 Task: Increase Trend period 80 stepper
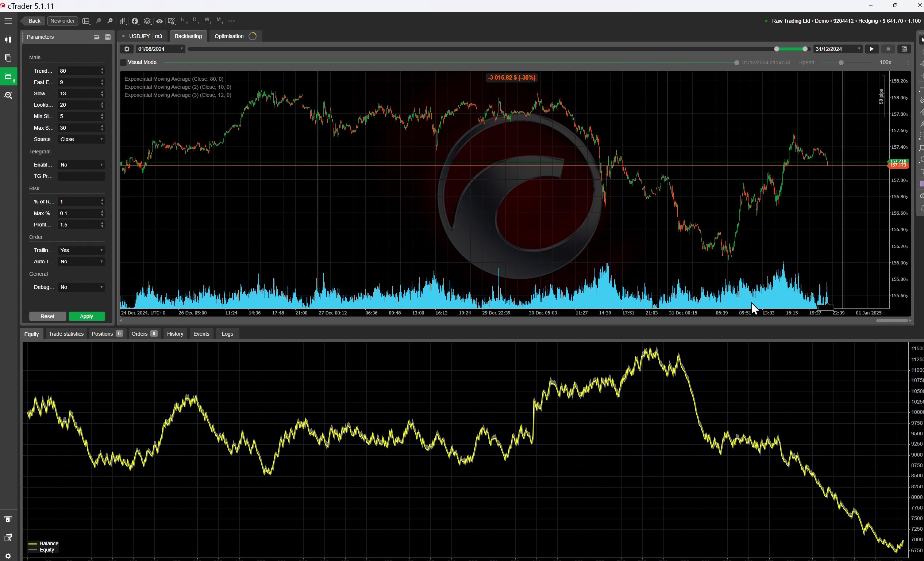[x=103, y=69]
